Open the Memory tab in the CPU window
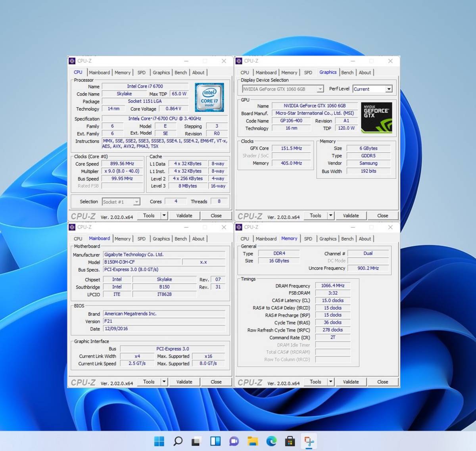This screenshot has height=451, width=476. click(x=122, y=73)
